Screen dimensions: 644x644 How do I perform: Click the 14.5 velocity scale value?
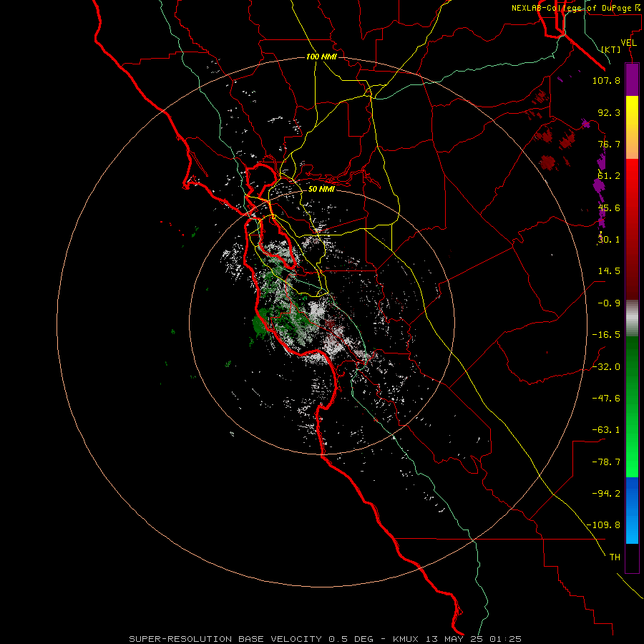[609, 271]
